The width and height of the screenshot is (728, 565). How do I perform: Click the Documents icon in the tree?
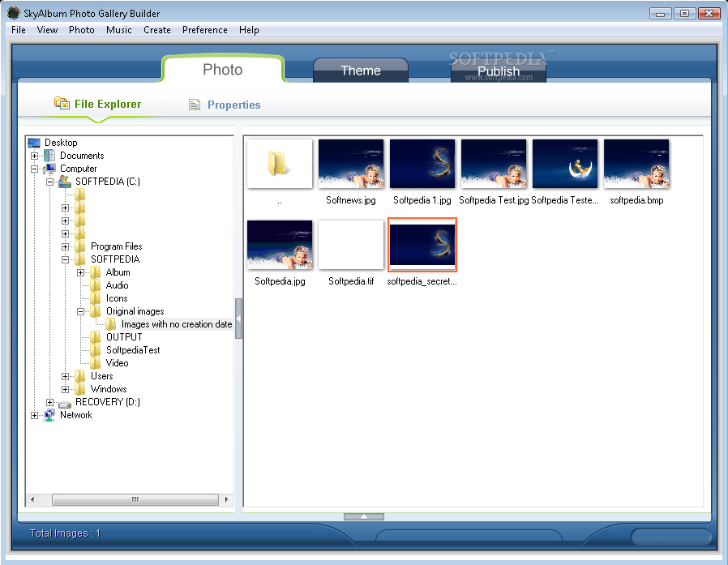pos(49,156)
